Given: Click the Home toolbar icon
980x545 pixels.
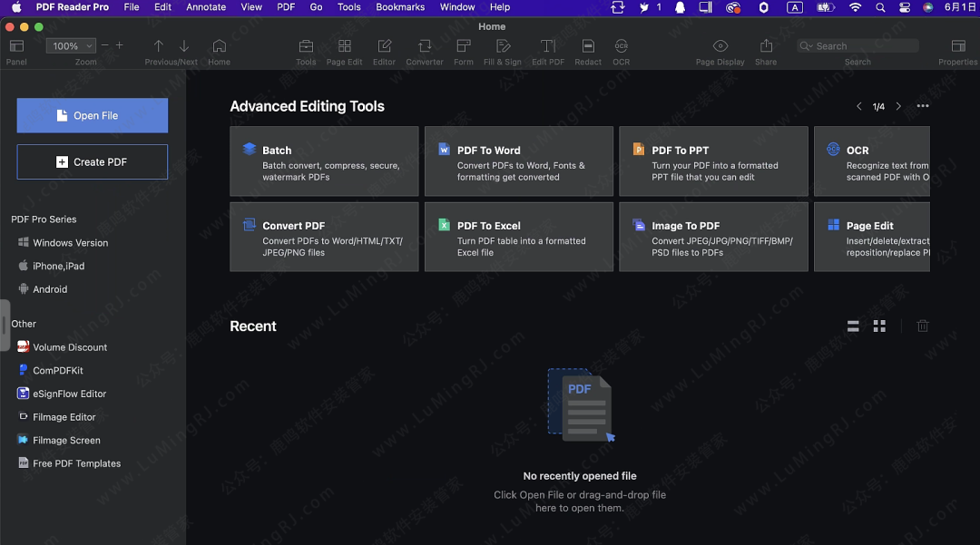Looking at the screenshot, I should [220, 46].
